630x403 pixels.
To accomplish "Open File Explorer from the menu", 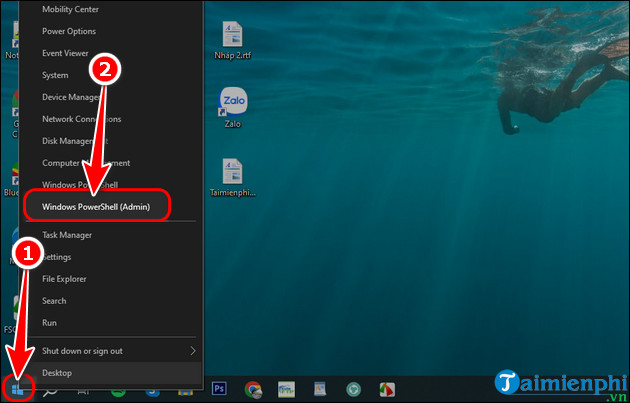I will click(x=111, y=279).
